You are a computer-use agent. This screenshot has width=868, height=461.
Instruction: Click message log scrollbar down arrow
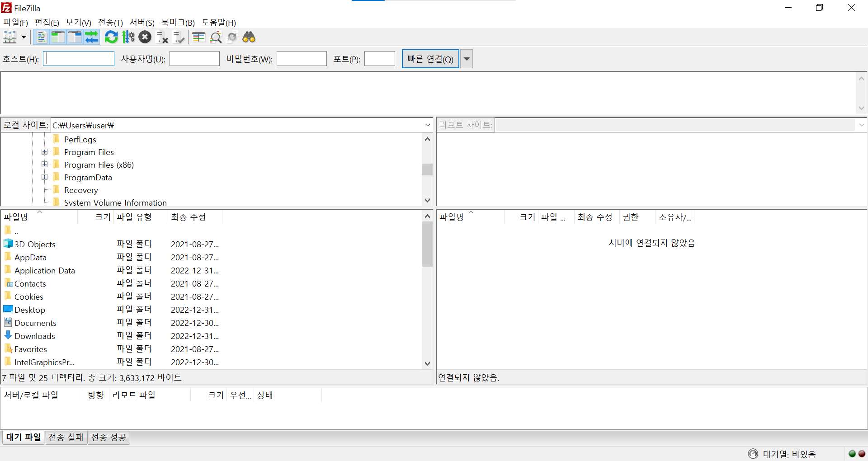point(861,108)
